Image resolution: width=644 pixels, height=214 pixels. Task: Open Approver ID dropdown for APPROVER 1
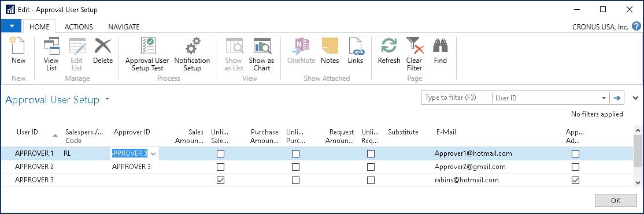(x=153, y=154)
